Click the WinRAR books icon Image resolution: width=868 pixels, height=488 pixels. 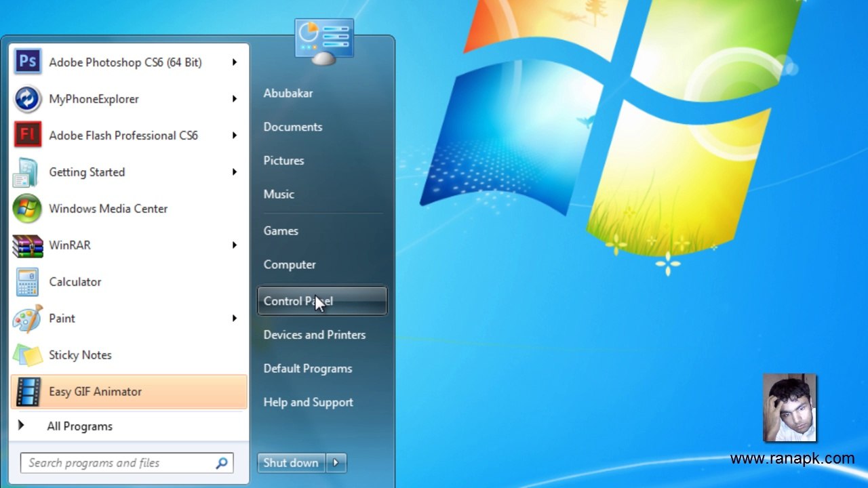(x=27, y=245)
